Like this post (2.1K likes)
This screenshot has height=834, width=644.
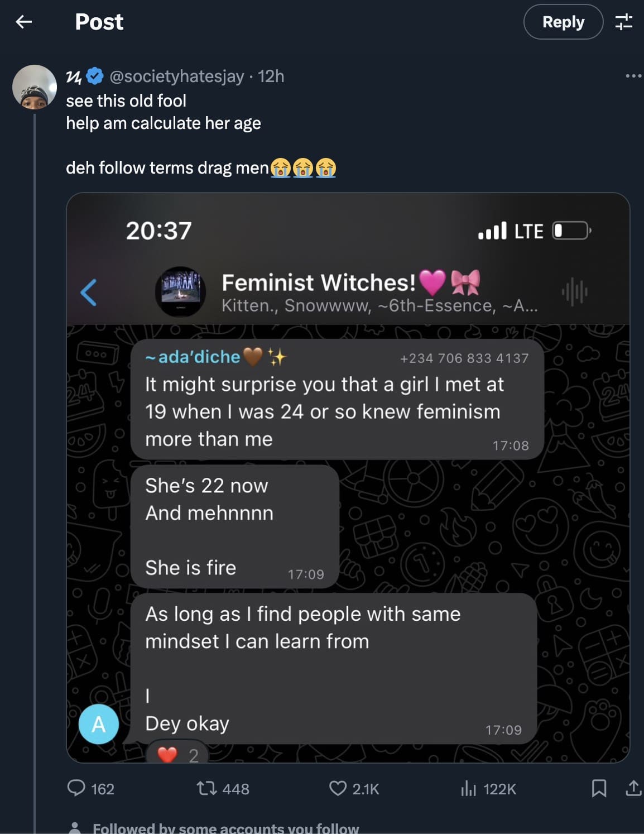click(x=354, y=788)
